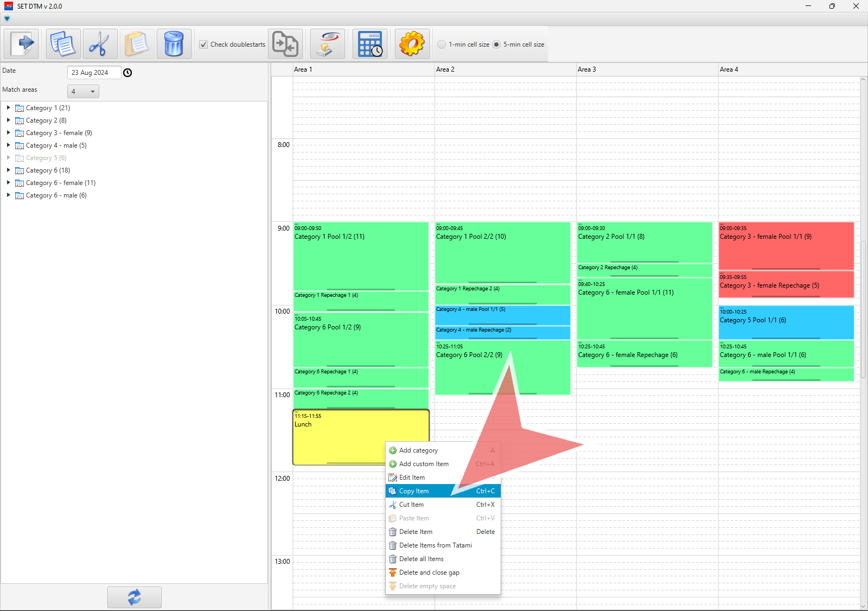Open the Match areas dropdown
The image size is (868, 611).
click(83, 91)
